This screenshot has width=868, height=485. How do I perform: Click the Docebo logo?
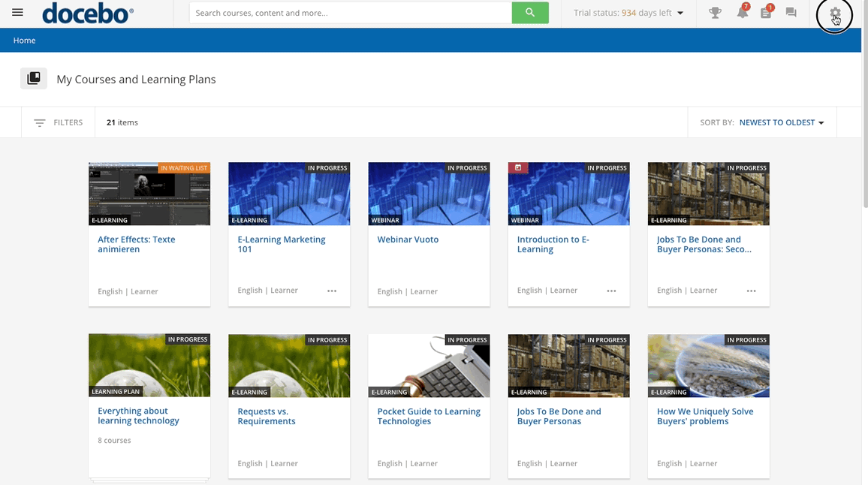(88, 14)
